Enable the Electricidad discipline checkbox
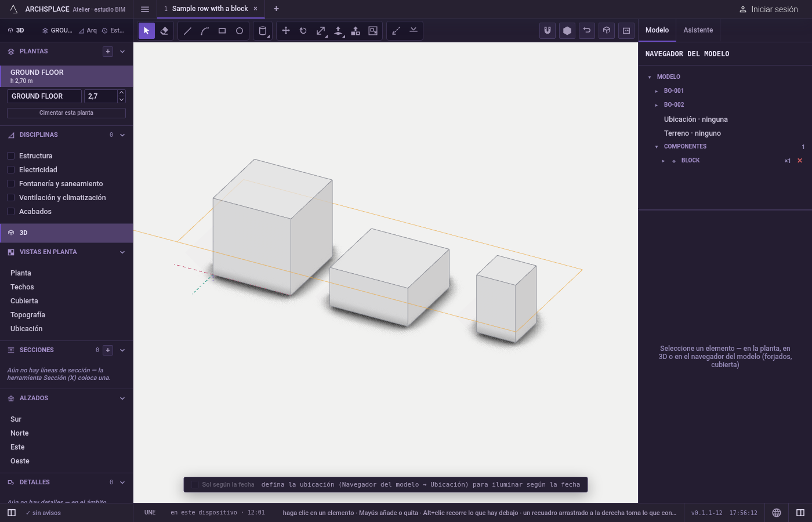The image size is (812, 522). (10, 170)
